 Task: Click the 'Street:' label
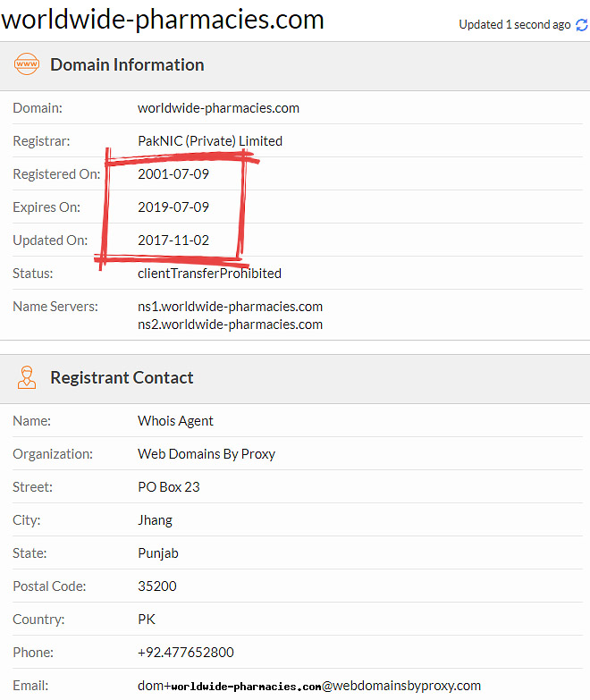pyautogui.click(x=32, y=487)
